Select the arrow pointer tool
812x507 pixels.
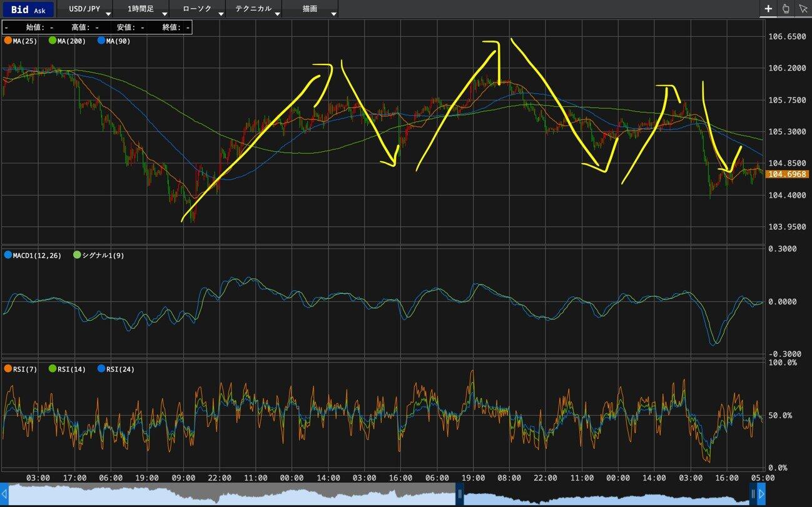point(803,9)
